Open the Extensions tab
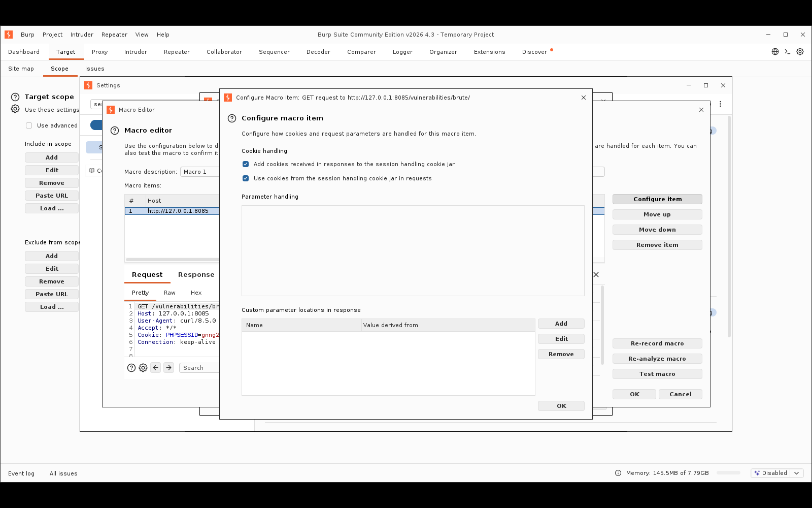812x508 pixels. coord(489,52)
